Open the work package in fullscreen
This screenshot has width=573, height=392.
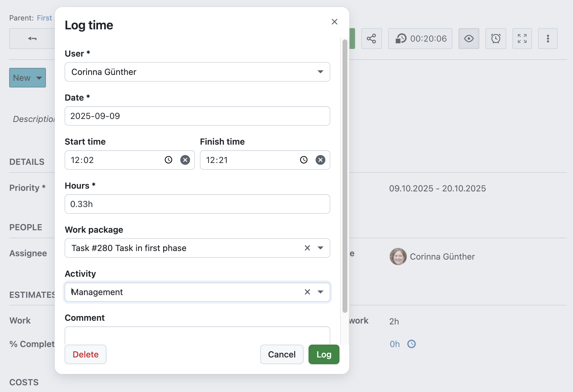[x=522, y=39]
